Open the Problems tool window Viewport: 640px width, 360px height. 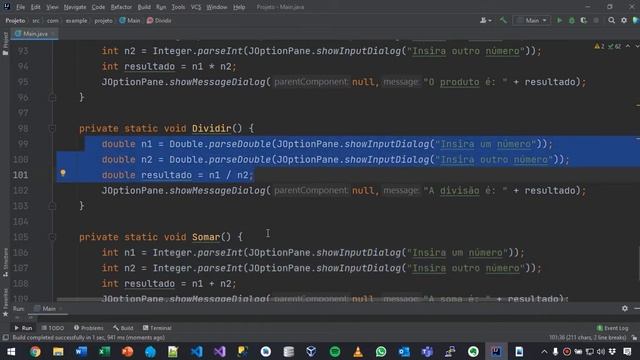click(89, 328)
